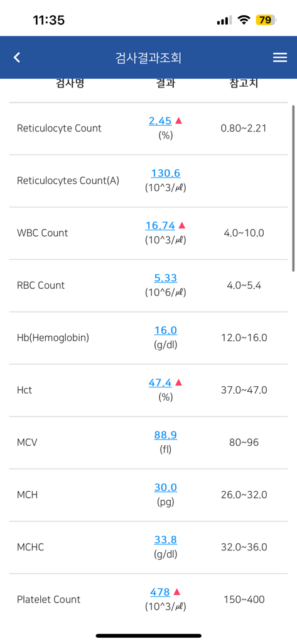Open the 5.33 RBC Count result
Image resolution: width=297 pixels, height=644 pixels.
[x=166, y=278]
